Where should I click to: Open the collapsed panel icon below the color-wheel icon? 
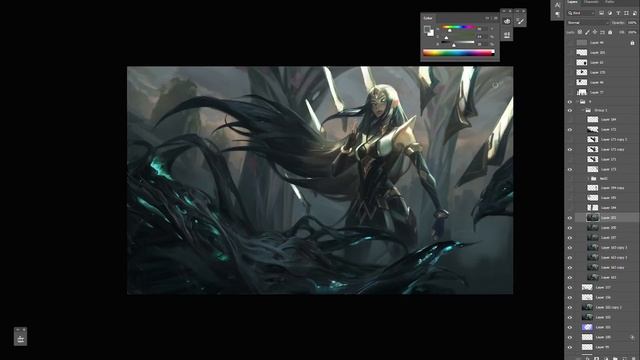click(507, 35)
